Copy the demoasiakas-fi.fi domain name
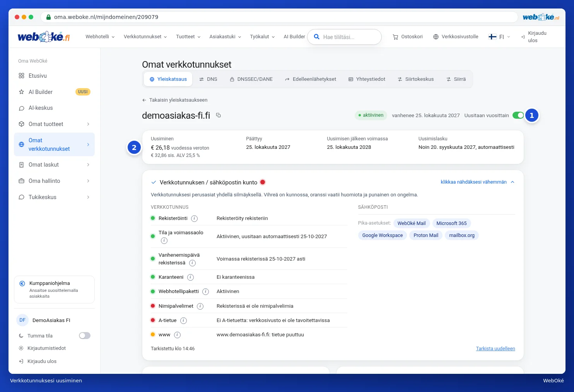This screenshot has height=392, width=574. (x=219, y=115)
